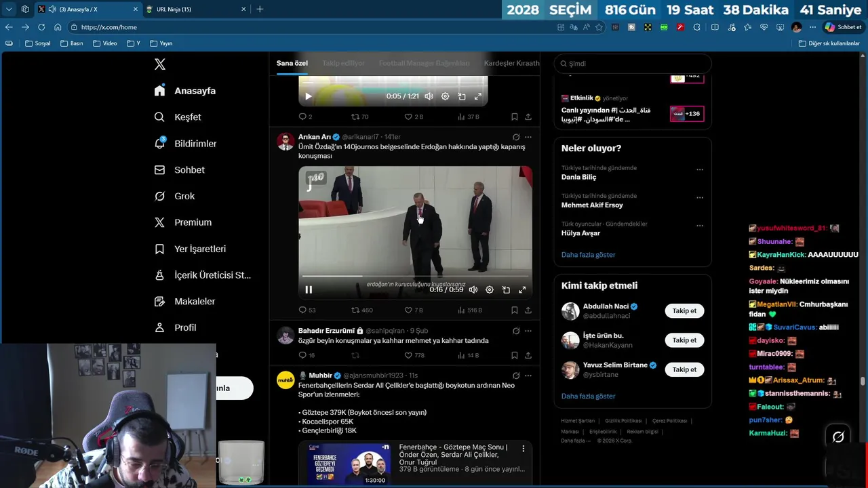Bookmark the Bahadır Erzurûmî post

(515, 355)
